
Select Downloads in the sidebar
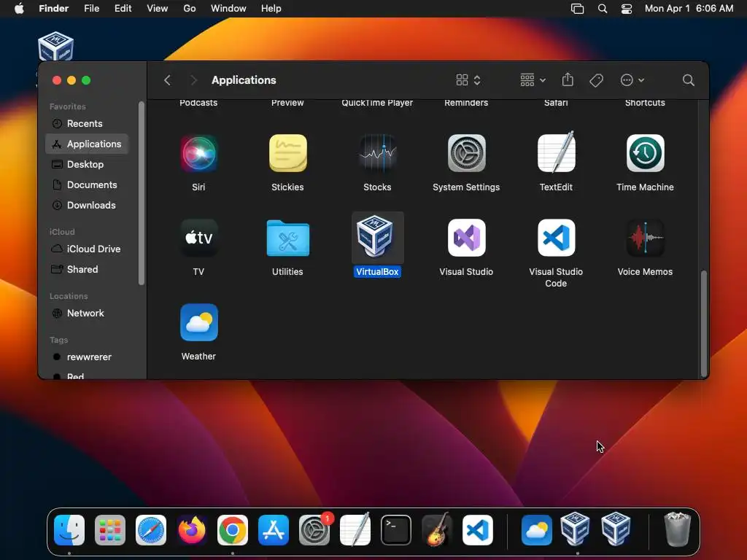click(x=88, y=205)
